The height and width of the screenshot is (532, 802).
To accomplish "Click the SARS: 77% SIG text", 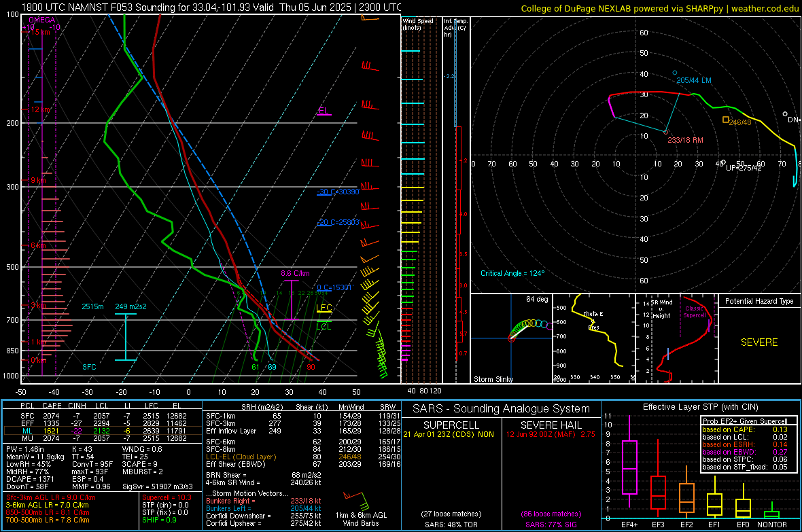I will (x=551, y=525).
